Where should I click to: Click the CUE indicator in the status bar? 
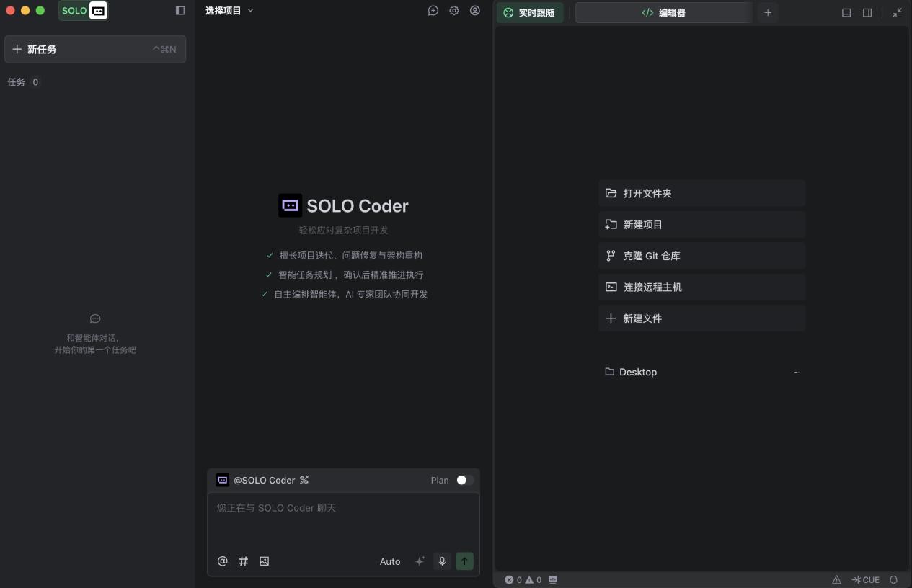(x=864, y=579)
